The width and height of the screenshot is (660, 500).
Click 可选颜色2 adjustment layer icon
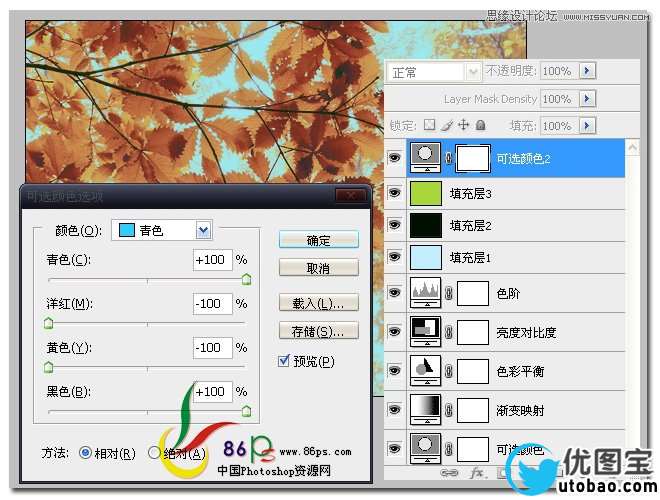(x=426, y=157)
